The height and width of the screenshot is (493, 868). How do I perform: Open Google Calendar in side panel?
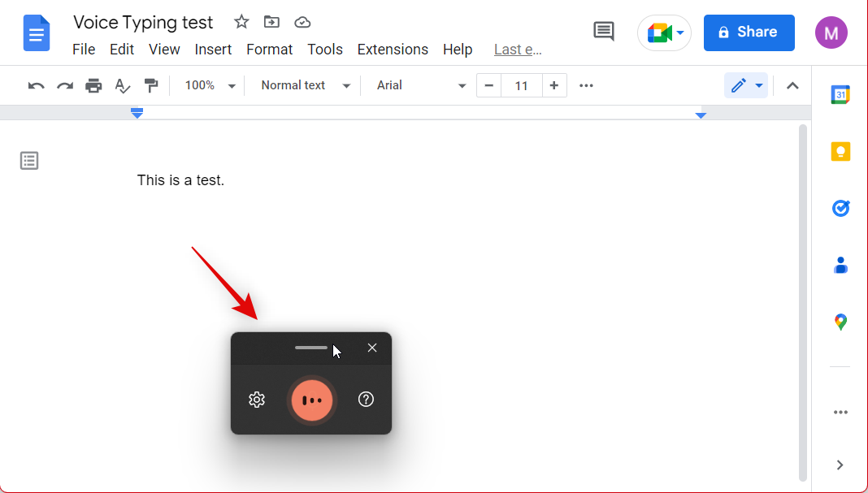tap(840, 95)
